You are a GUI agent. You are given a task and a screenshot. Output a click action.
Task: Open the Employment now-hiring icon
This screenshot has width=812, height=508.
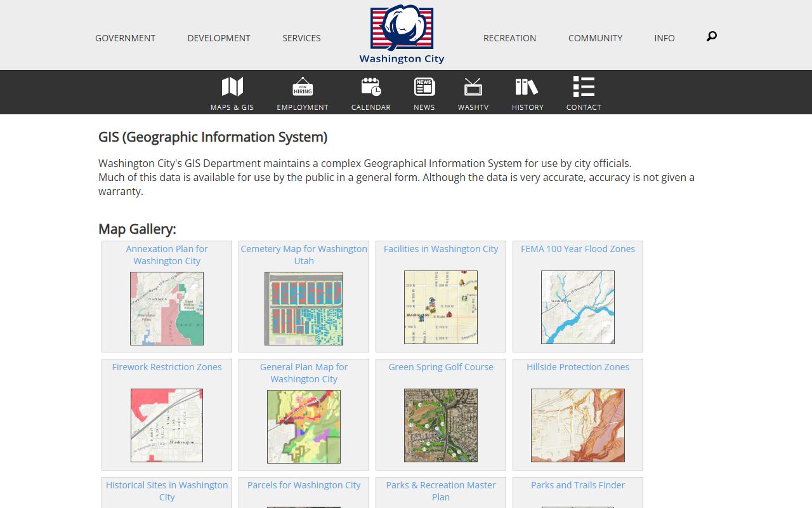pyautogui.click(x=303, y=87)
